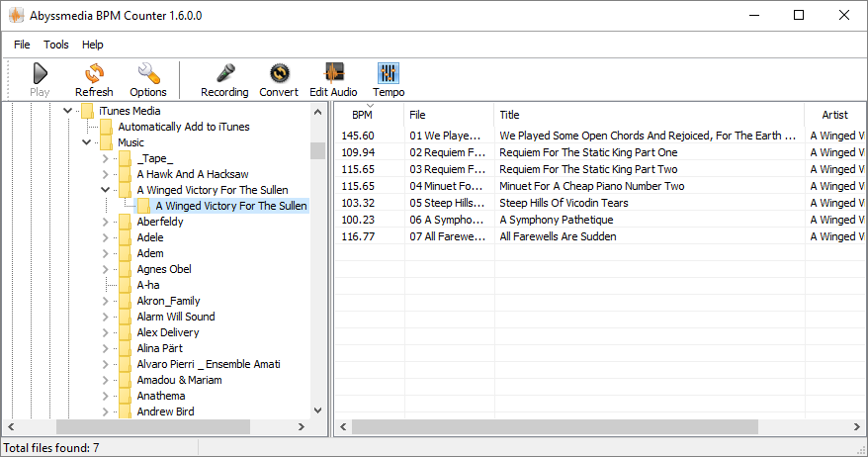Expand the Andrew Bird folder node
This screenshot has height=457, width=868.
click(x=105, y=412)
